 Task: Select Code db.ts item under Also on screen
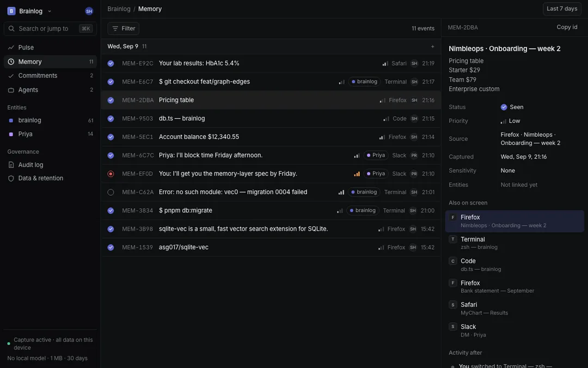pyautogui.click(x=514, y=265)
